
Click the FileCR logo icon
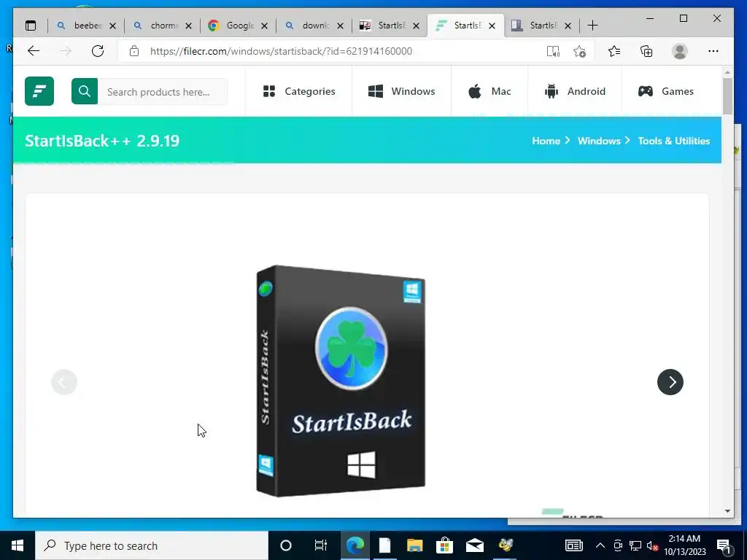click(x=39, y=91)
